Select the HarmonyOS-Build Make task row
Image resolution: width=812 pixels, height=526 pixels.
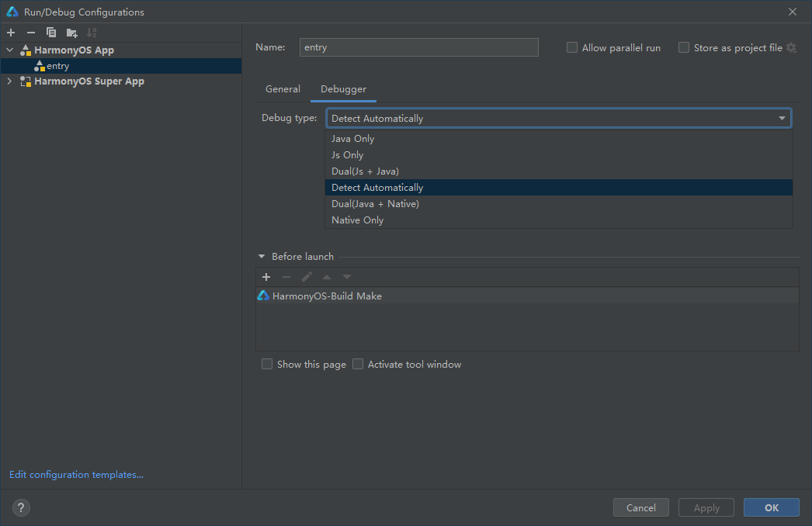point(527,296)
